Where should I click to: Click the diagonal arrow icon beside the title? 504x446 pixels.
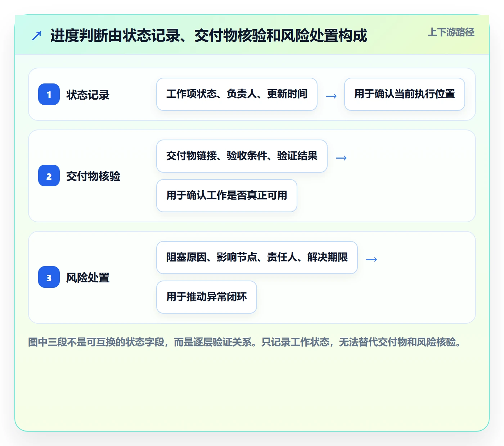click(x=37, y=36)
